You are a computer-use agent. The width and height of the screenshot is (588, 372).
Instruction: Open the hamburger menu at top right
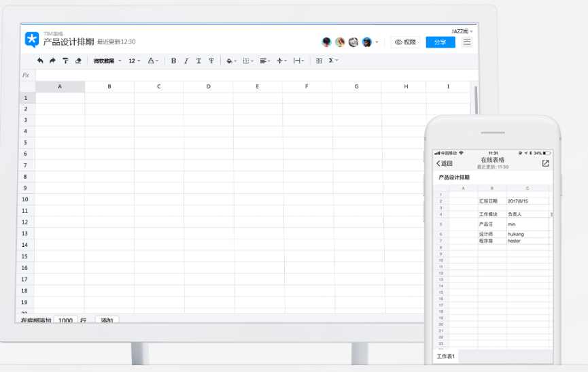pyautogui.click(x=467, y=42)
